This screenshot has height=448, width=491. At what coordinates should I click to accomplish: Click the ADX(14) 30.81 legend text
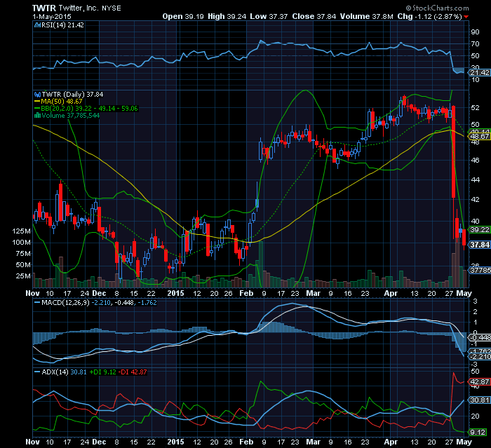click(x=64, y=372)
